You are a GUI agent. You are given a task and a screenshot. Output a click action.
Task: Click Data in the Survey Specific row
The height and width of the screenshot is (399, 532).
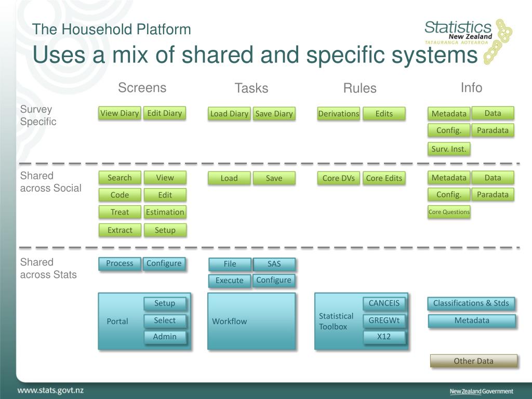[x=493, y=113]
